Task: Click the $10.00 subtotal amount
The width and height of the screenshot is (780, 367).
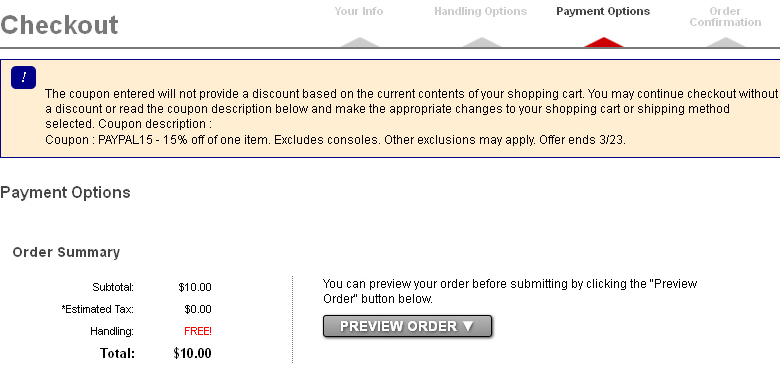Action: 195,287
